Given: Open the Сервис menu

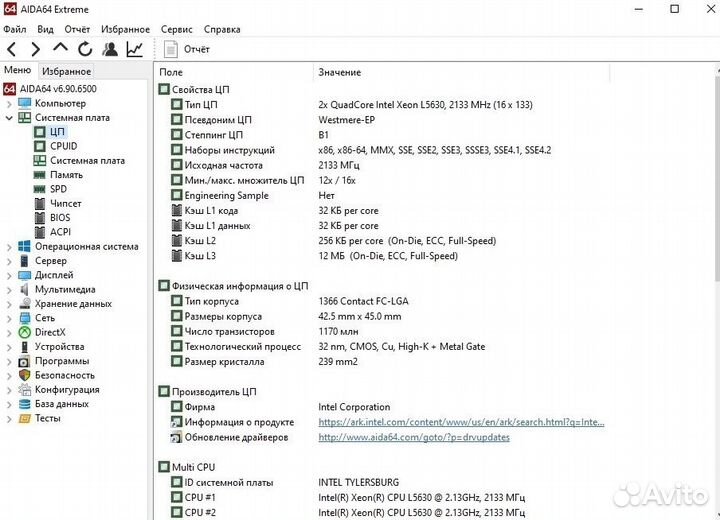Looking at the screenshot, I should tap(176, 29).
